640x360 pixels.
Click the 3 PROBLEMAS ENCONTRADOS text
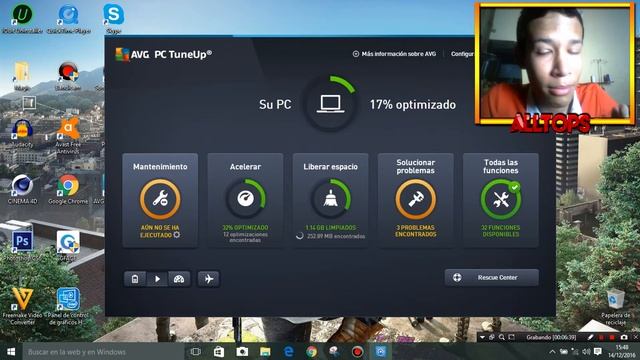coord(416,231)
